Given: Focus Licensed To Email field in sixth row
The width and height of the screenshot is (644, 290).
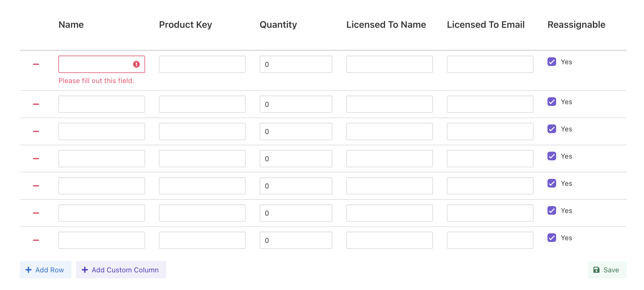Looking at the screenshot, I should [490, 213].
